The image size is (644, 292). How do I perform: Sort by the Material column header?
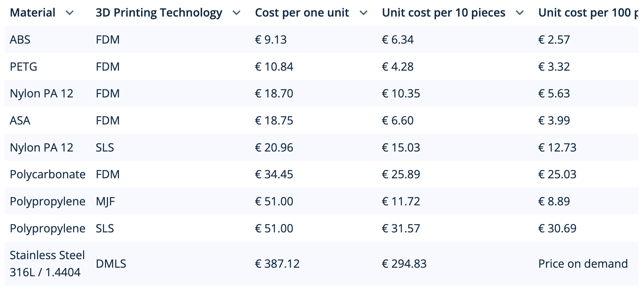pyautogui.click(x=33, y=13)
